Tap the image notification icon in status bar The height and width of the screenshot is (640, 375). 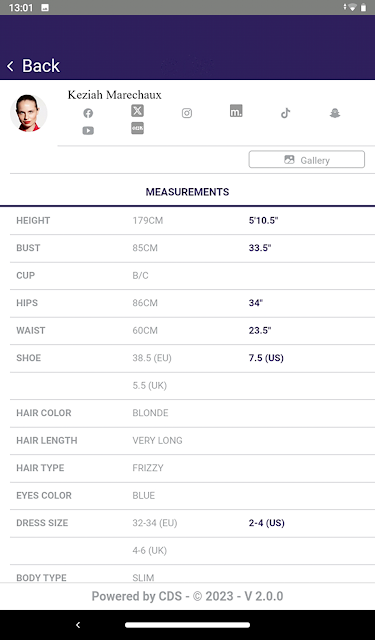(x=45, y=8)
